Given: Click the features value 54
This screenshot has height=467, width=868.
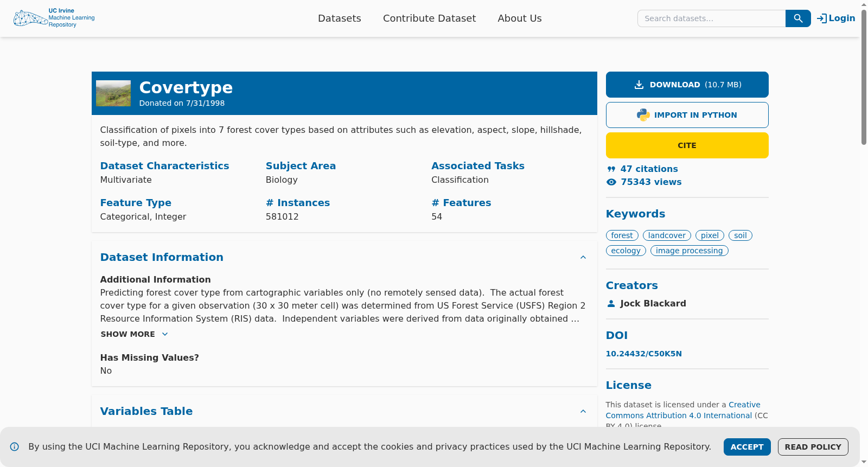Looking at the screenshot, I should 437,217.
